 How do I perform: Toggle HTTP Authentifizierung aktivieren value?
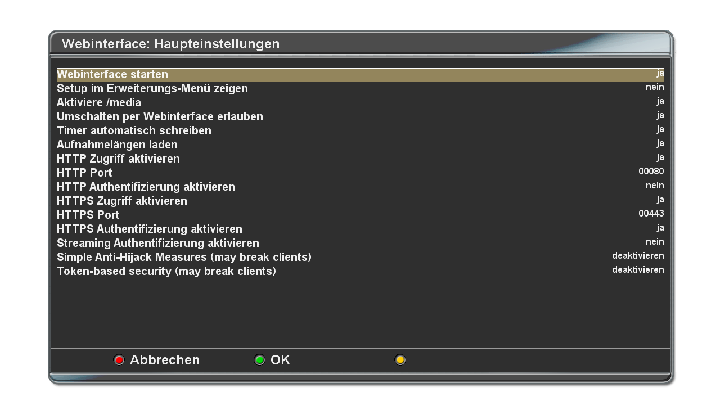coord(654,186)
